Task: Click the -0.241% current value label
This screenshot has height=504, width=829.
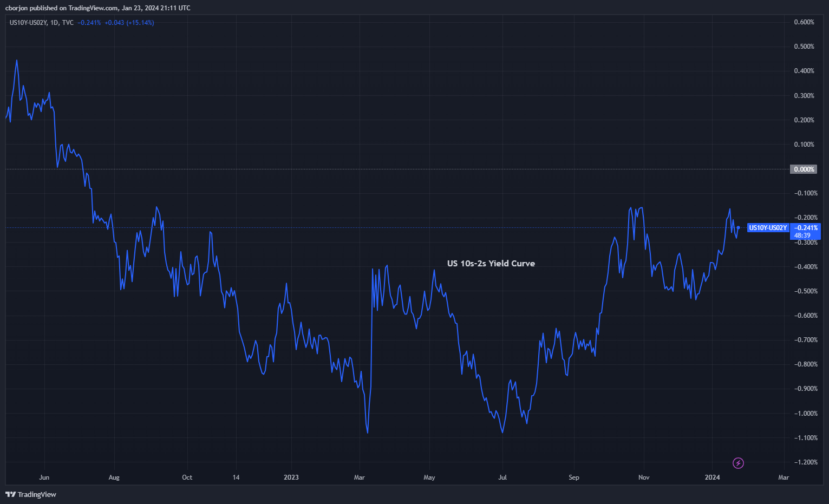Action: coord(806,228)
